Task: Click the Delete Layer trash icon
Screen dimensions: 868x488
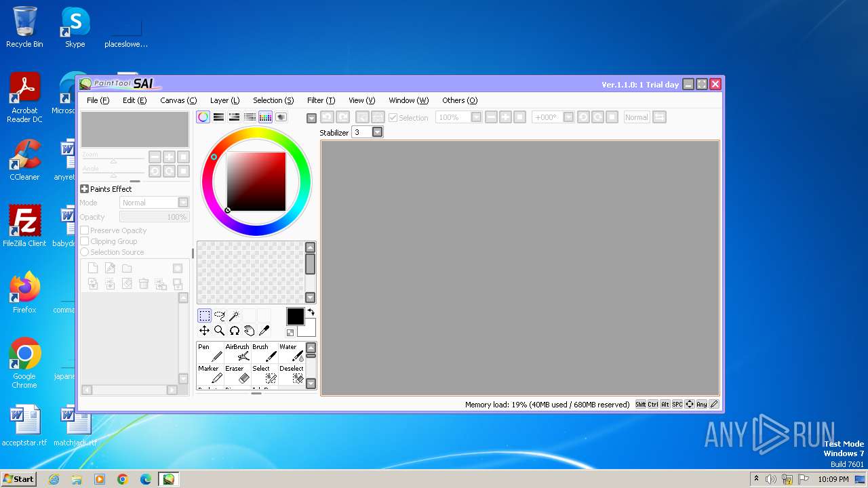Action: (x=144, y=284)
